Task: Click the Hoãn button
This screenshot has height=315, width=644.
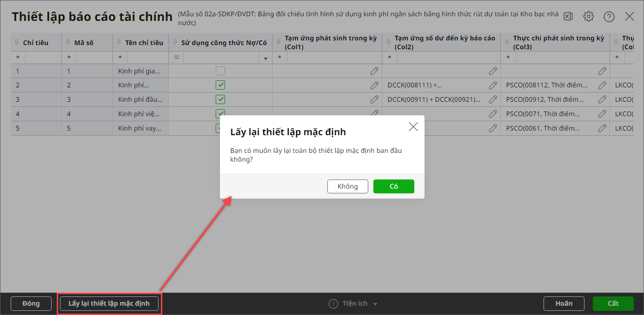Action: point(564,303)
